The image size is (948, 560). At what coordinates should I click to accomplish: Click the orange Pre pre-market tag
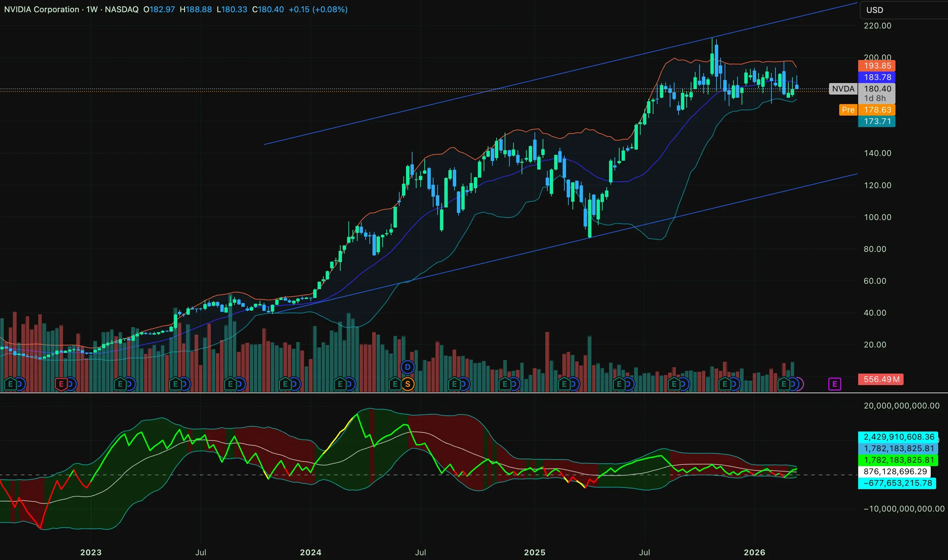(x=848, y=110)
